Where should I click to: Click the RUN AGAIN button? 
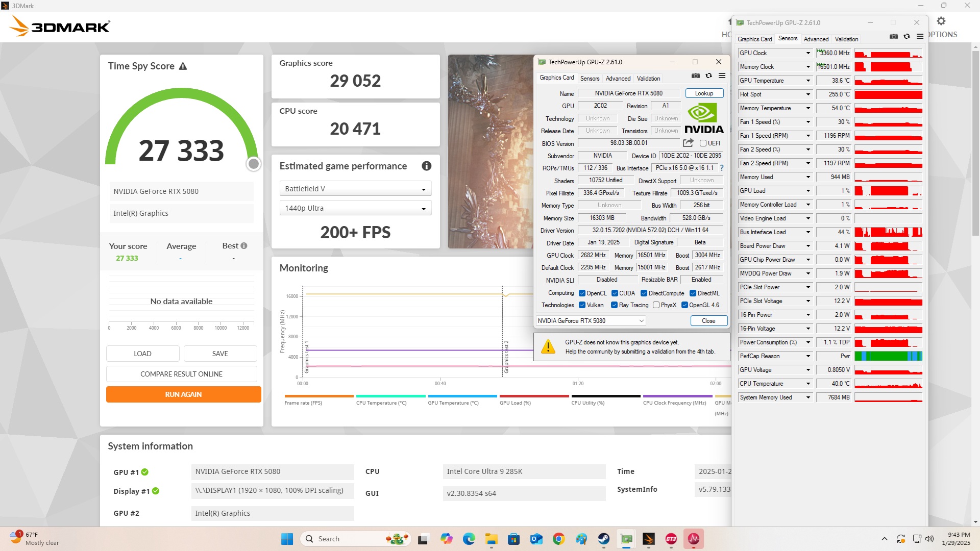pos(183,394)
